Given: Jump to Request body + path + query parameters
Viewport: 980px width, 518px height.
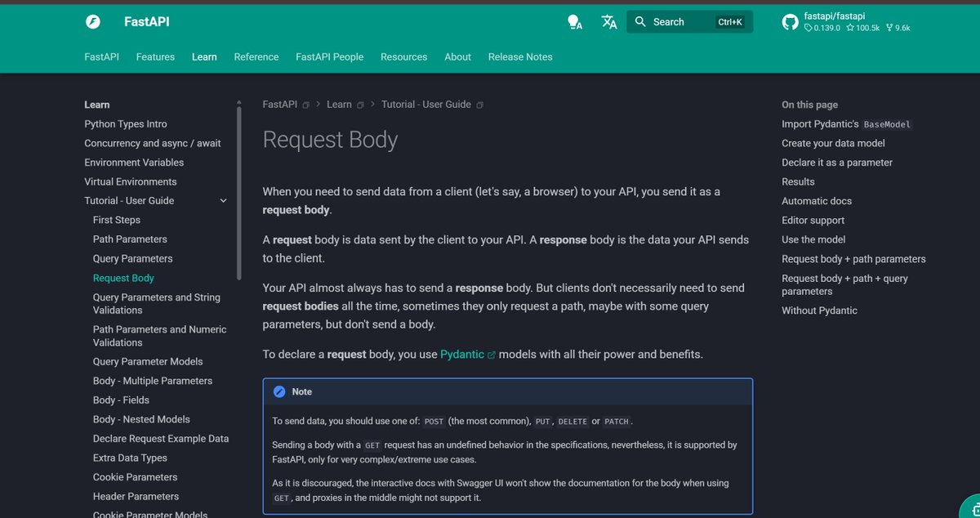Looking at the screenshot, I should [x=844, y=284].
